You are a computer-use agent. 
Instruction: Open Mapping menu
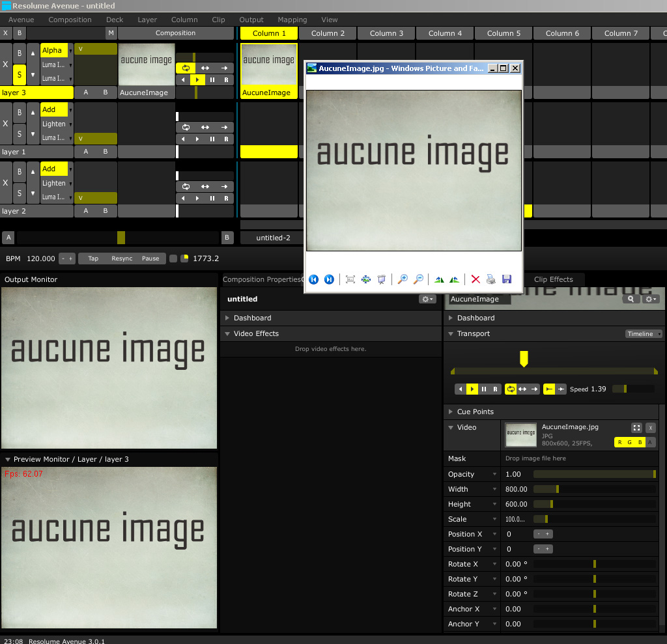tap(292, 20)
